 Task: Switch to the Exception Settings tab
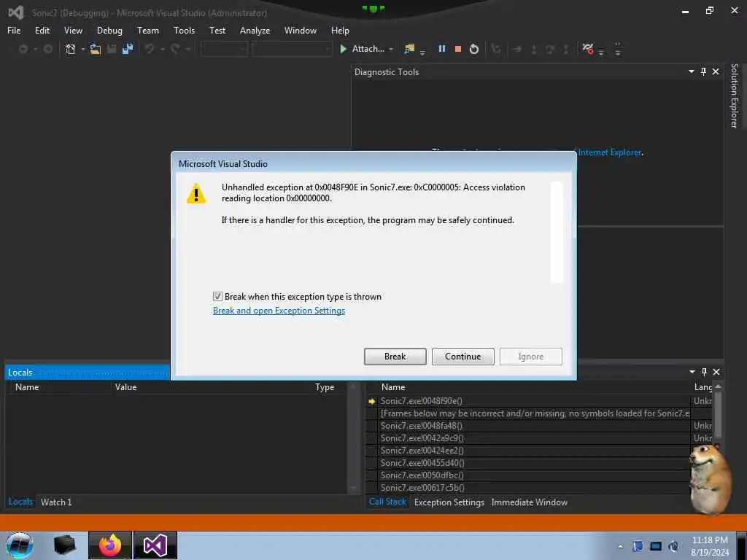(449, 502)
